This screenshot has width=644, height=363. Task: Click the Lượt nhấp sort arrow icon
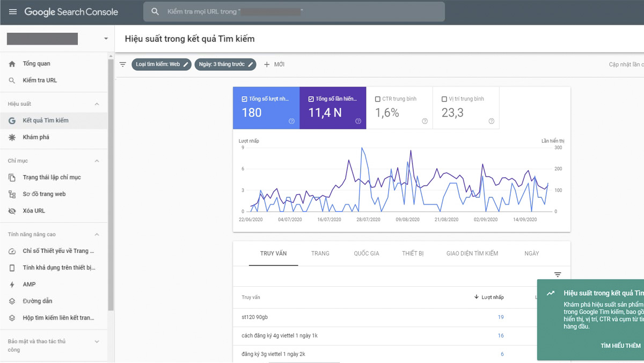click(x=477, y=297)
